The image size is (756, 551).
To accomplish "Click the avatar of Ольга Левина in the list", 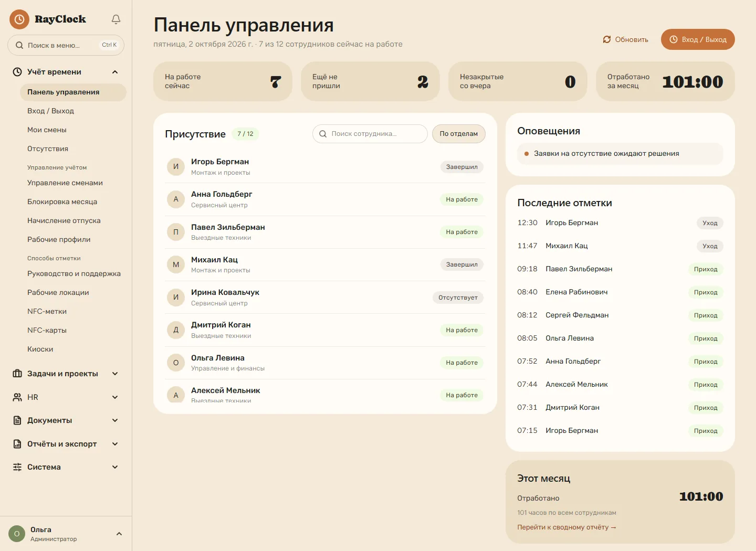I will point(176,363).
